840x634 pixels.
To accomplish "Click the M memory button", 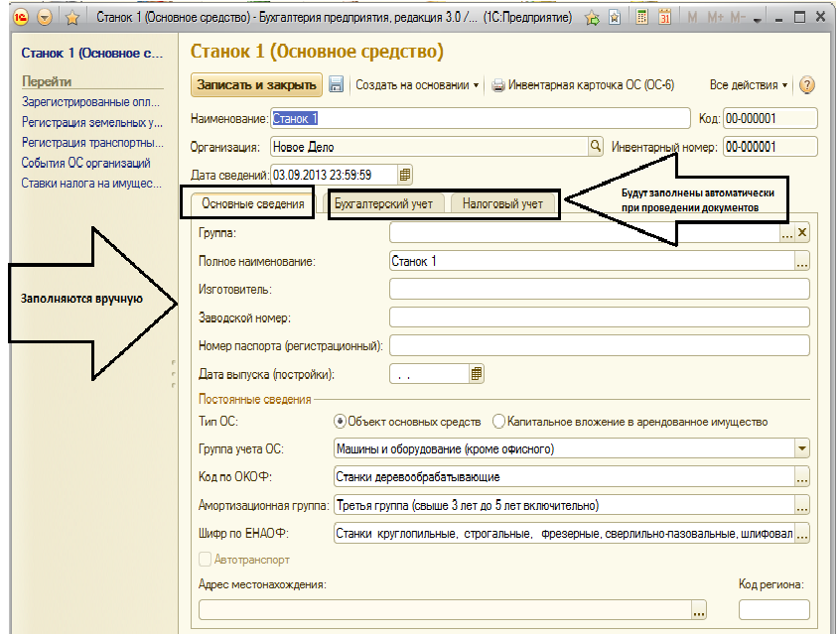I will [x=692, y=18].
